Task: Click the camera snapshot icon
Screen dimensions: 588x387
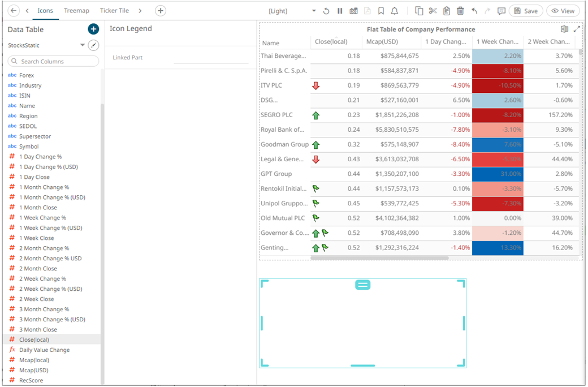Action: click(353, 11)
